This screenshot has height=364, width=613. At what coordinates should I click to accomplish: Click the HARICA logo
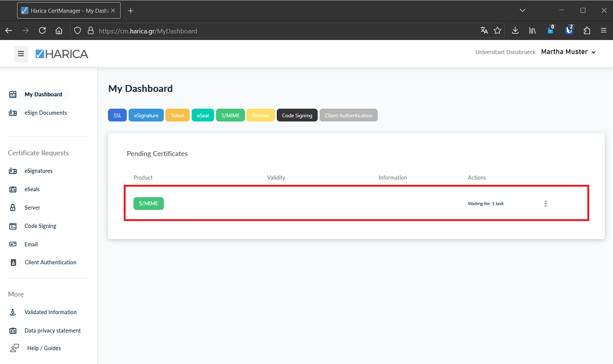(62, 54)
